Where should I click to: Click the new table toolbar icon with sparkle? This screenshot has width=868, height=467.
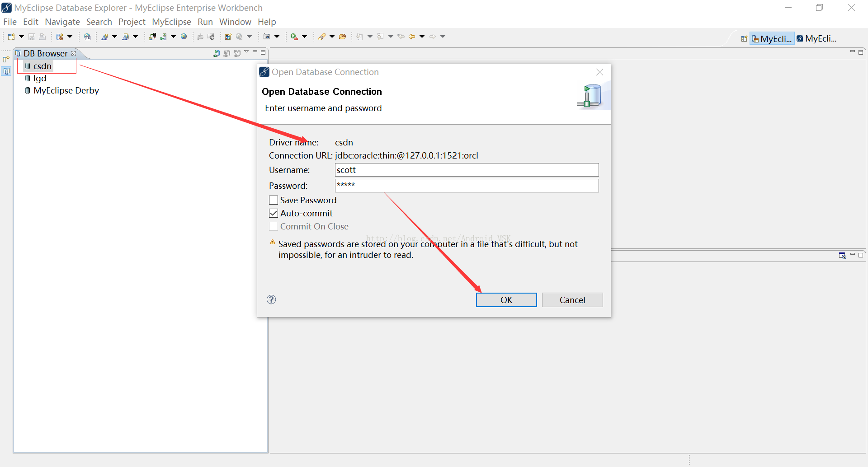coord(228,37)
